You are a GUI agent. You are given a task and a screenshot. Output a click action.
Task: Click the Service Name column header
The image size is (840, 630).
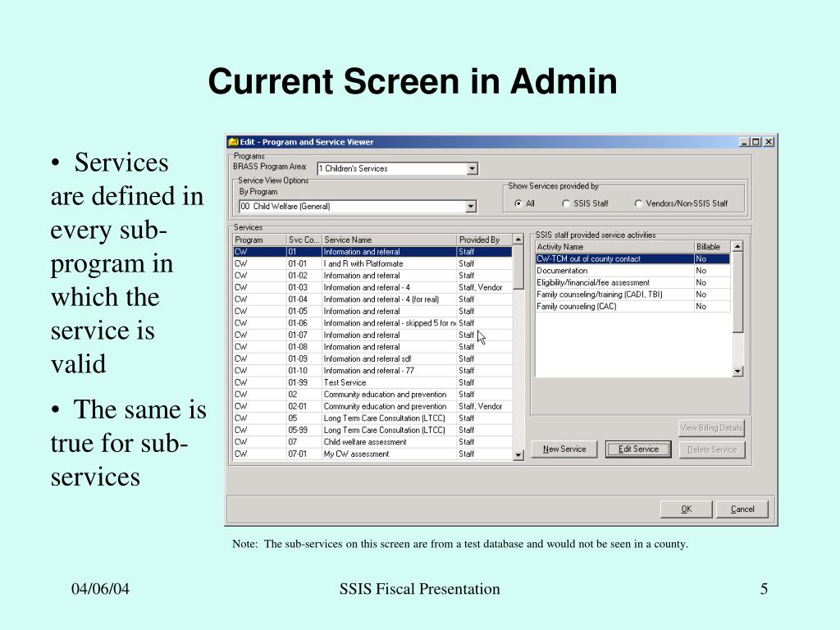tap(389, 240)
